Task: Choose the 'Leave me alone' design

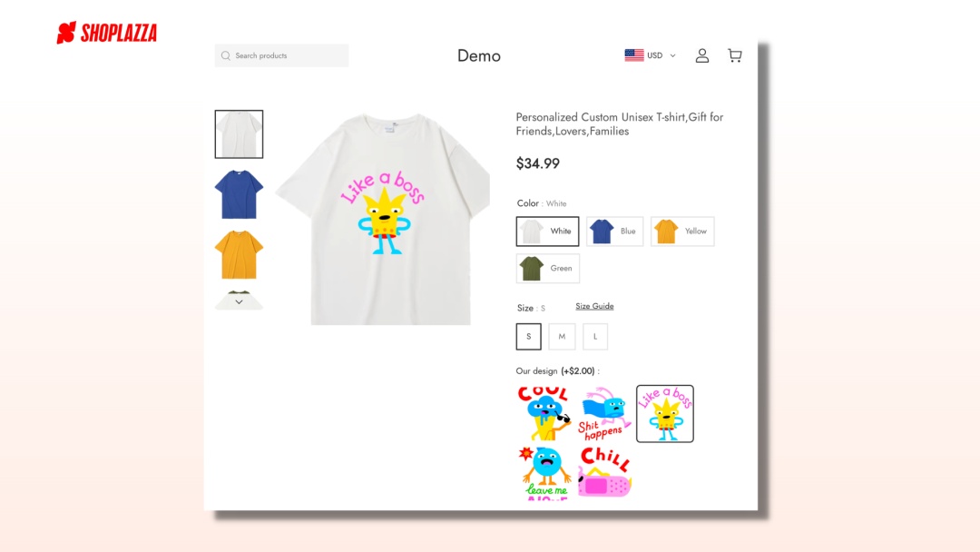Action: [544, 473]
